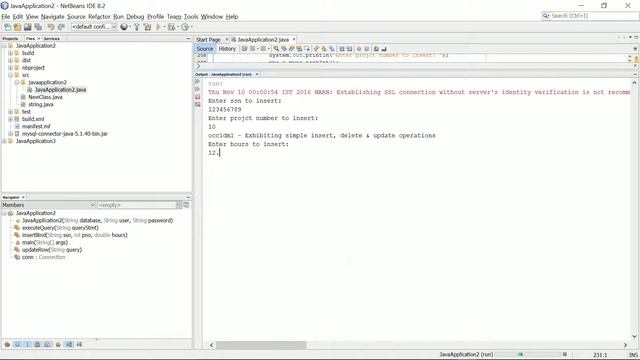Select manifest.mf in the Files tree

coord(36,127)
